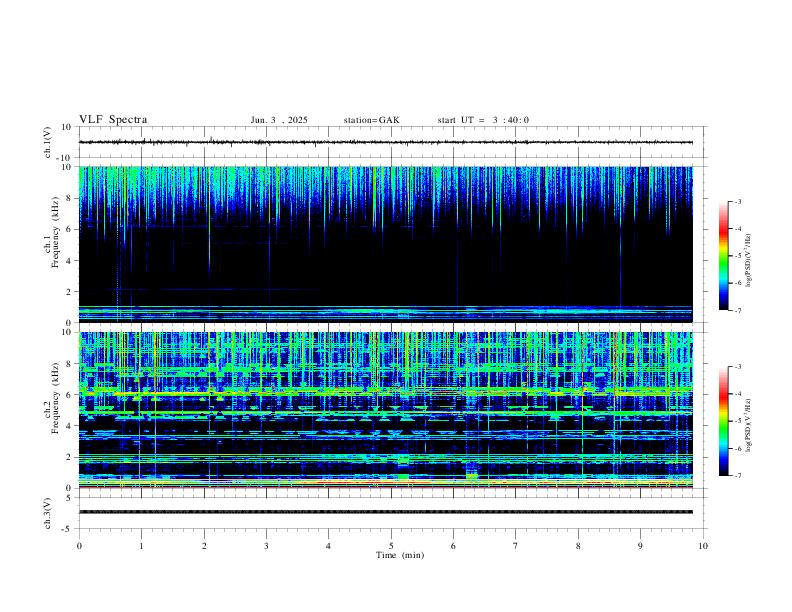Viewport: 792px width, 612px height.
Task: Click the "-5" tick on ch.3(V) axis
Action: point(68,529)
